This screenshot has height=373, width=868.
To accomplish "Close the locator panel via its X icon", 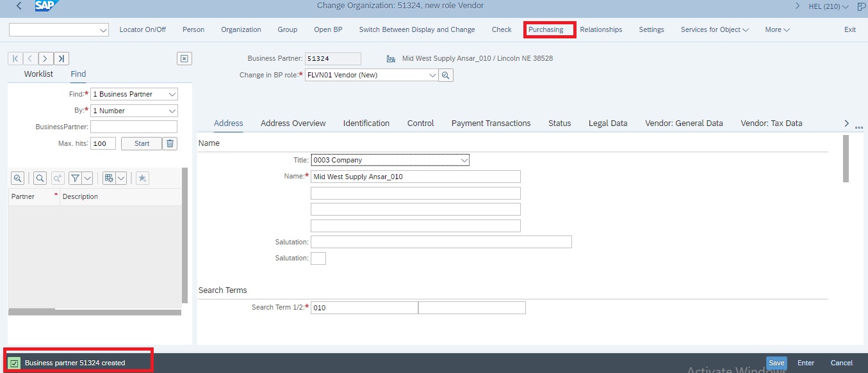I will pyautogui.click(x=184, y=58).
